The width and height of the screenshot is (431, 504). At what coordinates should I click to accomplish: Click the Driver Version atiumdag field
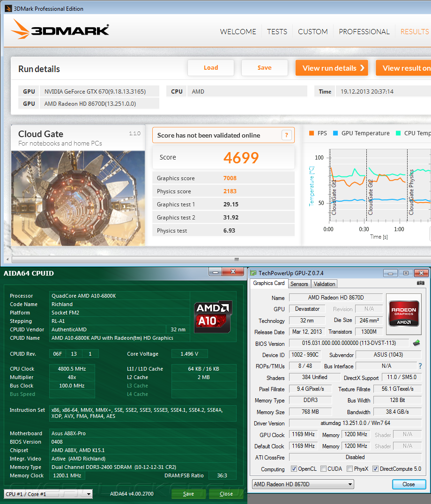(x=355, y=423)
